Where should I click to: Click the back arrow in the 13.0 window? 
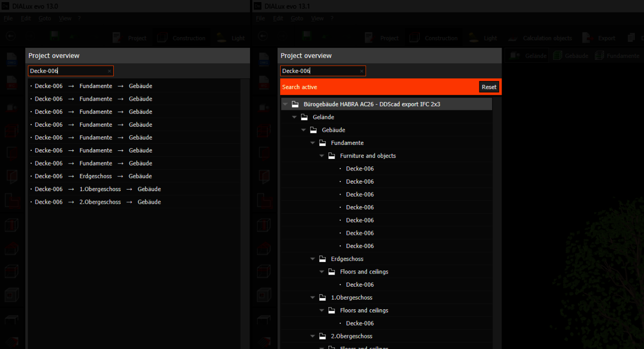coord(11,36)
